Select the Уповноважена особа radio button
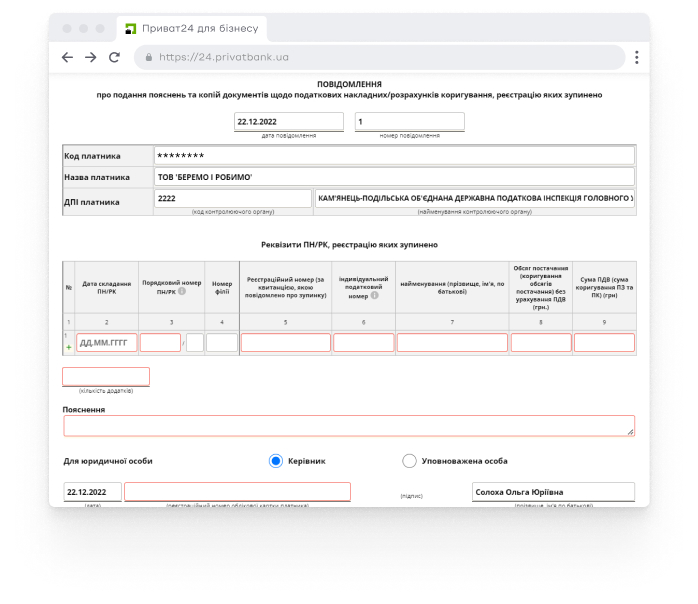 [x=409, y=461]
